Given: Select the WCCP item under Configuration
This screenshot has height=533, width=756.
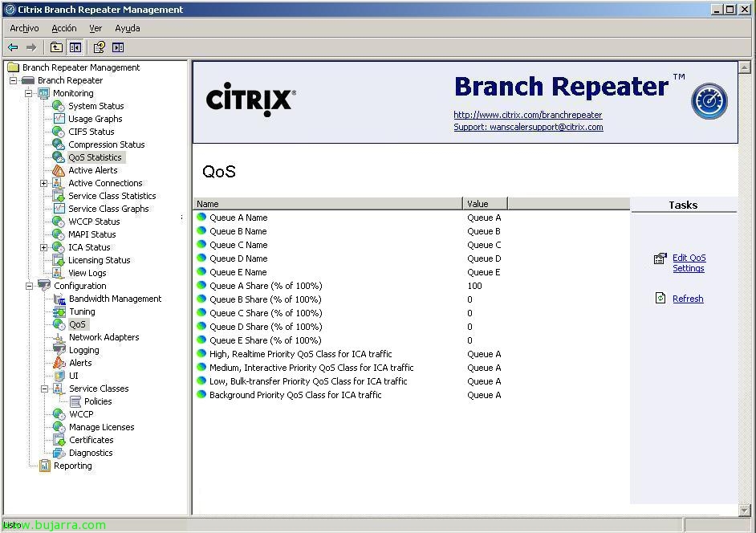Looking at the screenshot, I should (x=81, y=414).
